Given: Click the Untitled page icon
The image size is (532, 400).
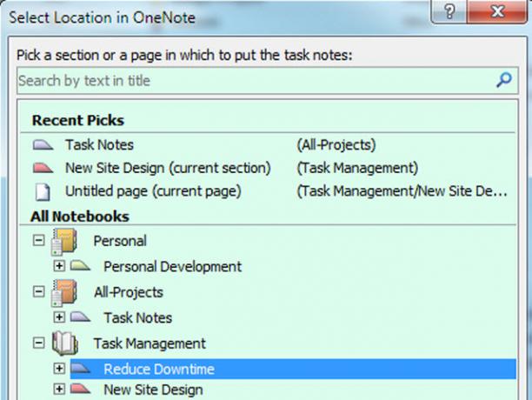Looking at the screenshot, I should (x=43, y=191).
